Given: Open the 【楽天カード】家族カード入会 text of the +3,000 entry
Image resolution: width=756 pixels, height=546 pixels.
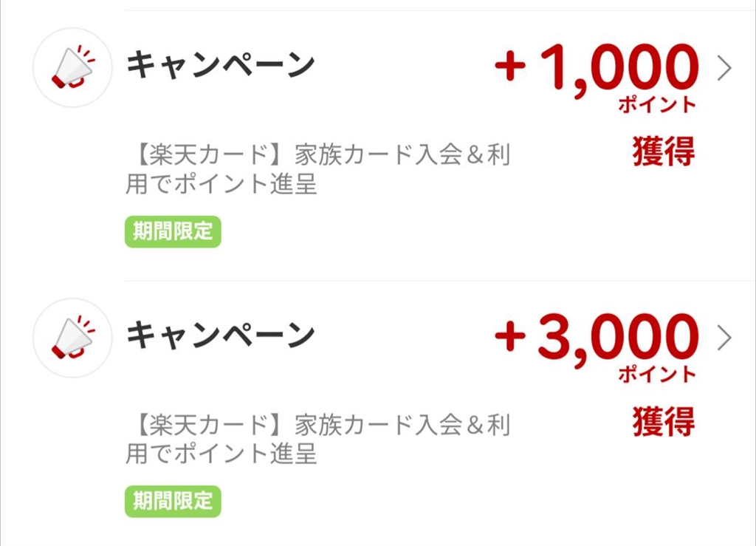Looking at the screenshot, I should pyautogui.click(x=317, y=426).
